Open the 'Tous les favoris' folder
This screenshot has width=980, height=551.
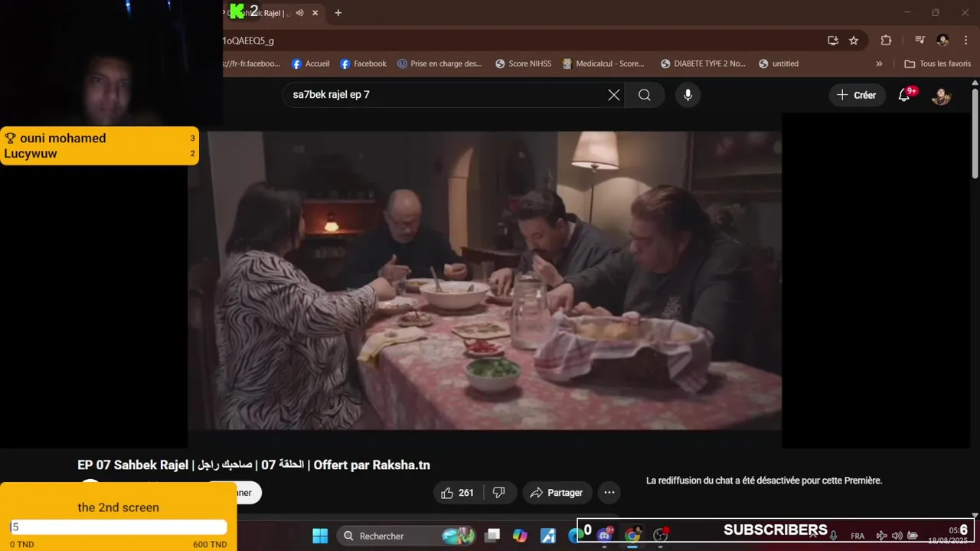[937, 64]
